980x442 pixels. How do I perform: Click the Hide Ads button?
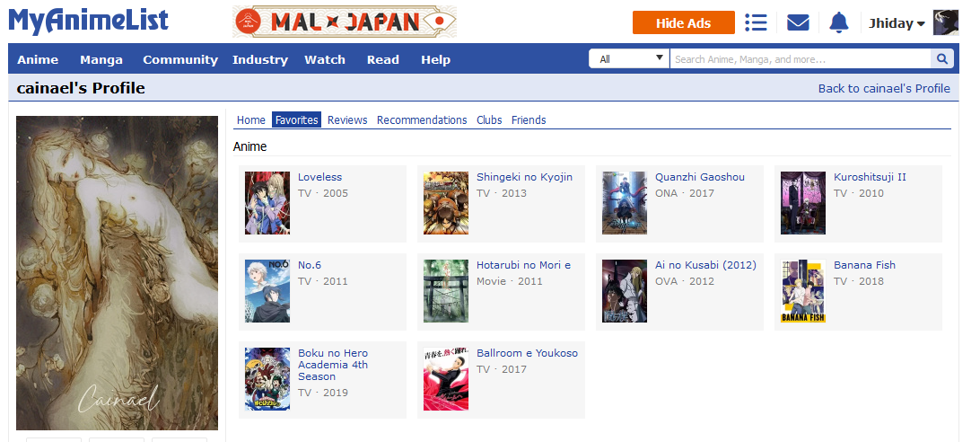(x=683, y=22)
